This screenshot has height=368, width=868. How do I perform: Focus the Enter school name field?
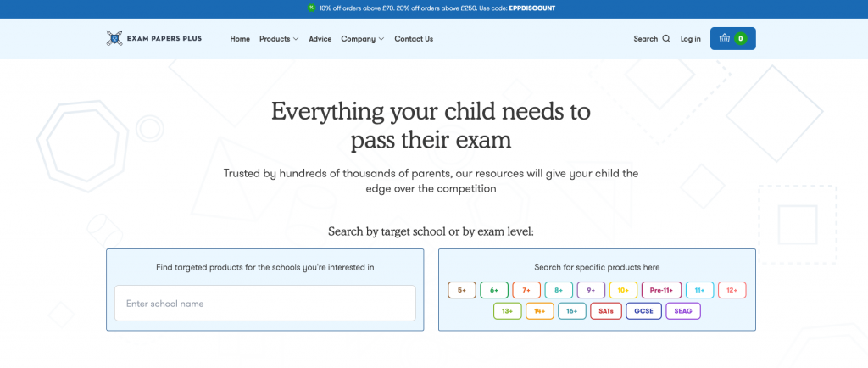265,304
